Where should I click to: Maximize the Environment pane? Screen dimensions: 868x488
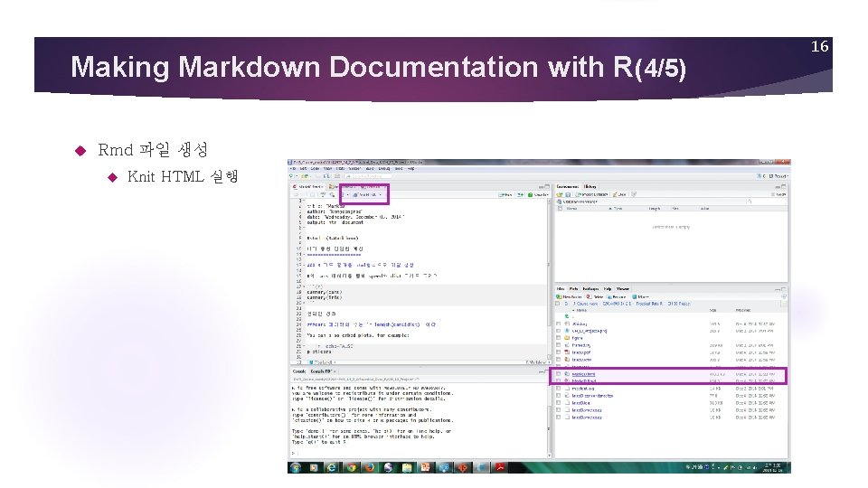(783, 186)
